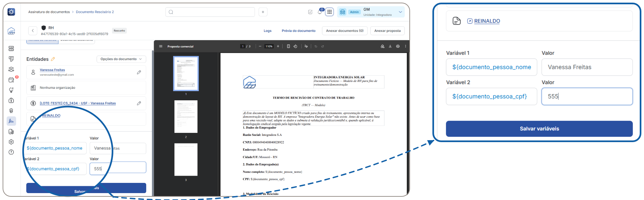
Task: Click the Anexar proposta button
Action: click(387, 31)
